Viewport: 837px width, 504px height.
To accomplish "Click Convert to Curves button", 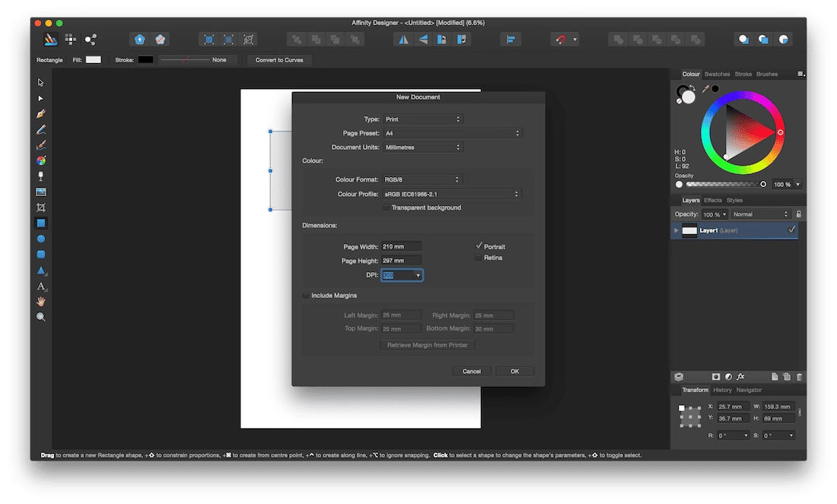I will pyautogui.click(x=279, y=60).
